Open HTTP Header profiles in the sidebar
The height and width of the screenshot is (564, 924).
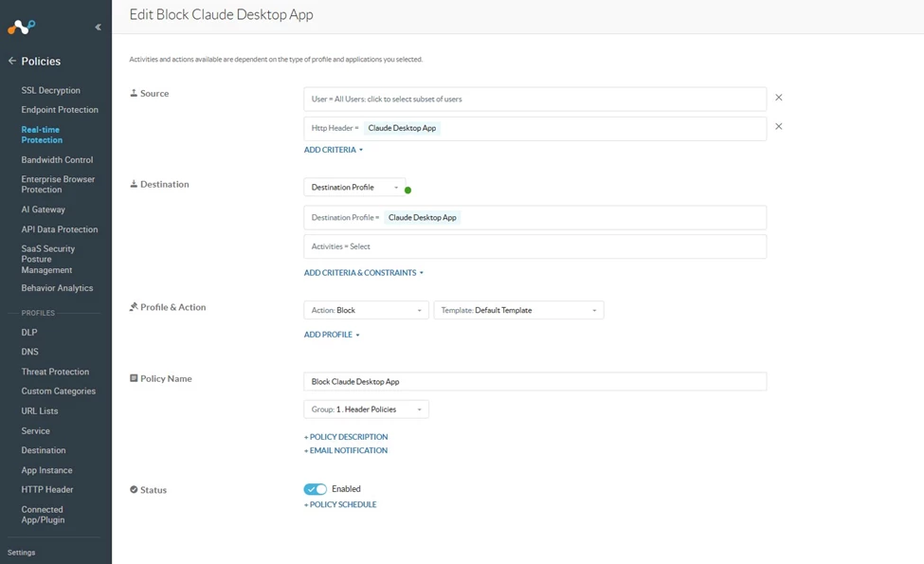(47, 490)
